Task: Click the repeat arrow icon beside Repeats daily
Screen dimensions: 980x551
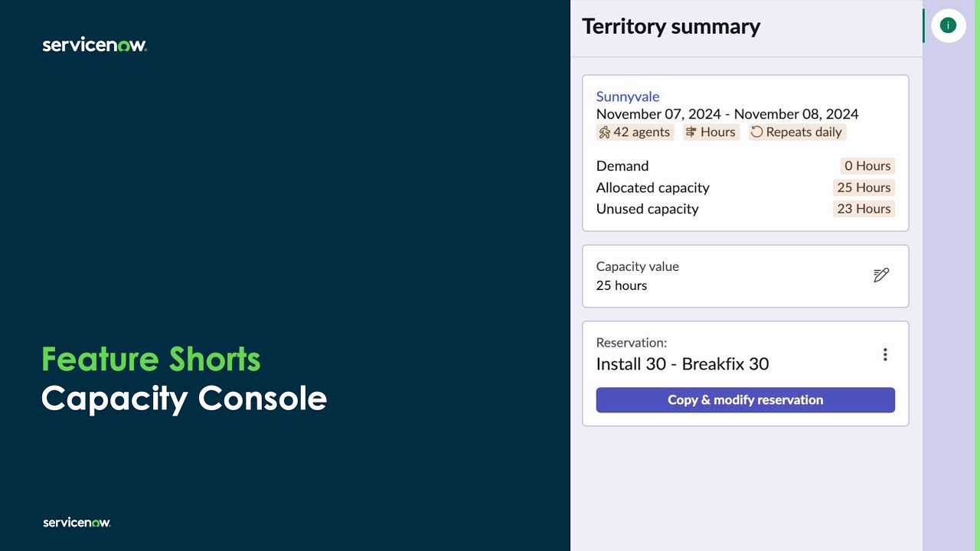Action: pyautogui.click(x=757, y=132)
